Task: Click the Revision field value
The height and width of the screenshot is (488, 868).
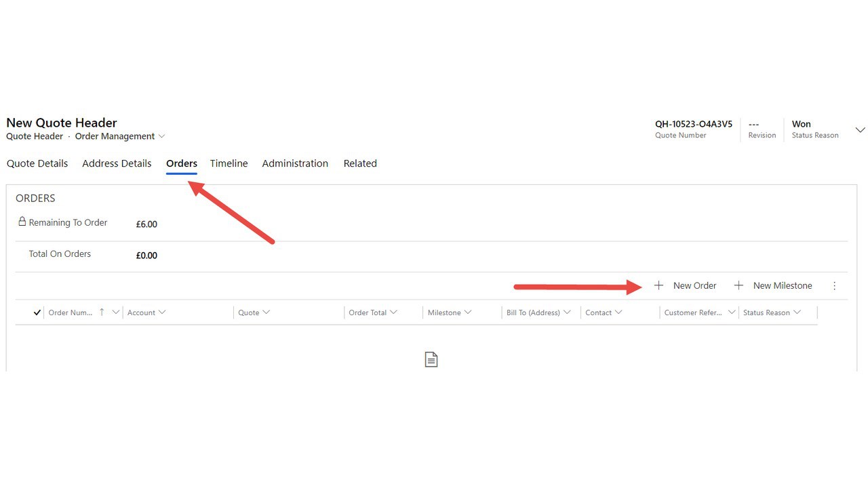Action: click(x=753, y=124)
